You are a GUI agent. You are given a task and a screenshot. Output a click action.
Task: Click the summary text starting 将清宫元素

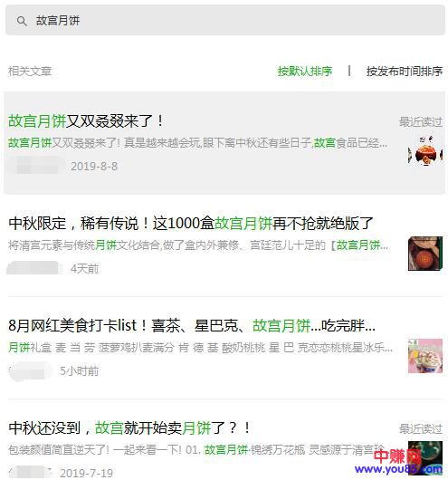pos(198,245)
